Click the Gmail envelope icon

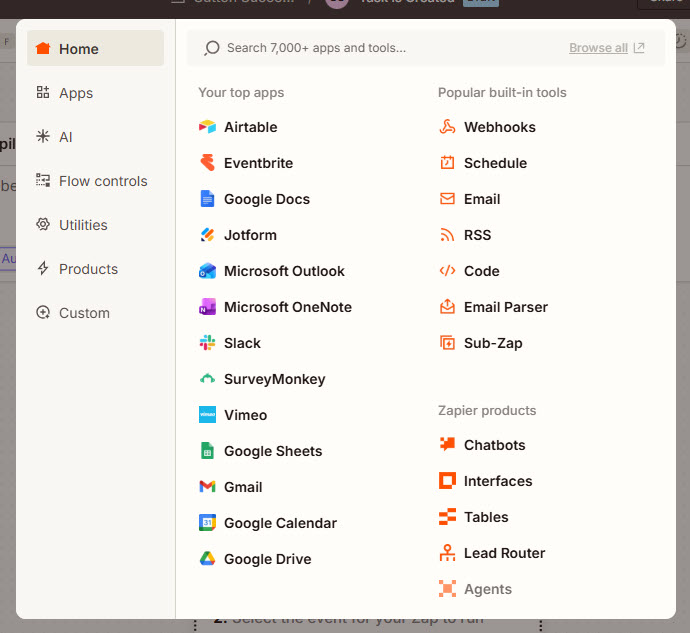tap(207, 487)
